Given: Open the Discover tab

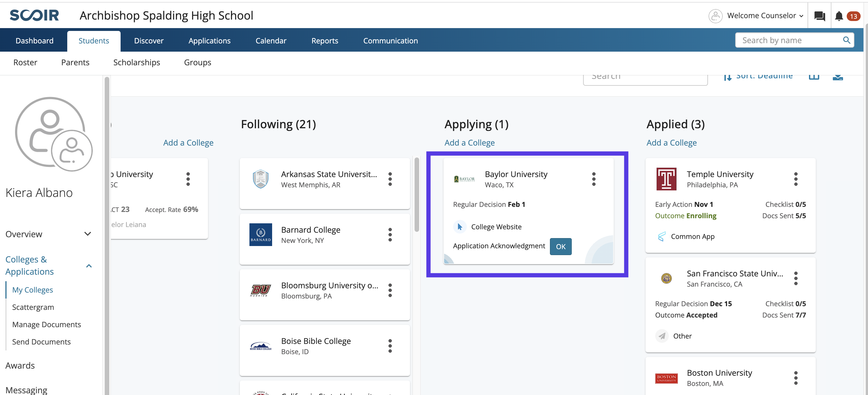Looking at the screenshot, I should [x=149, y=41].
